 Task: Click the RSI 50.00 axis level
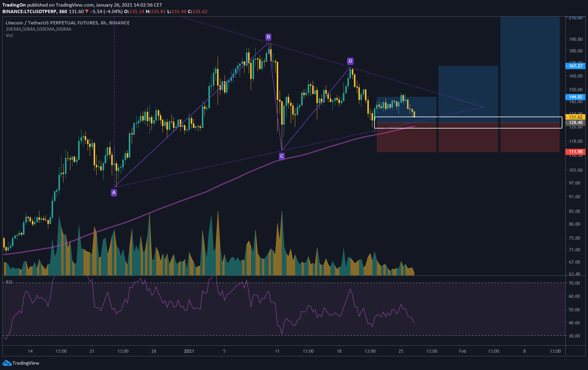574,309
